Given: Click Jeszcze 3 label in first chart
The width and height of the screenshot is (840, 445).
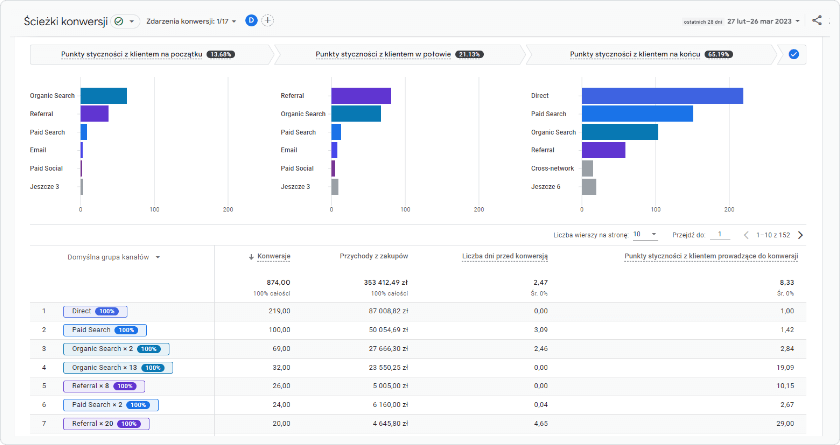Looking at the screenshot, I should [x=44, y=186].
